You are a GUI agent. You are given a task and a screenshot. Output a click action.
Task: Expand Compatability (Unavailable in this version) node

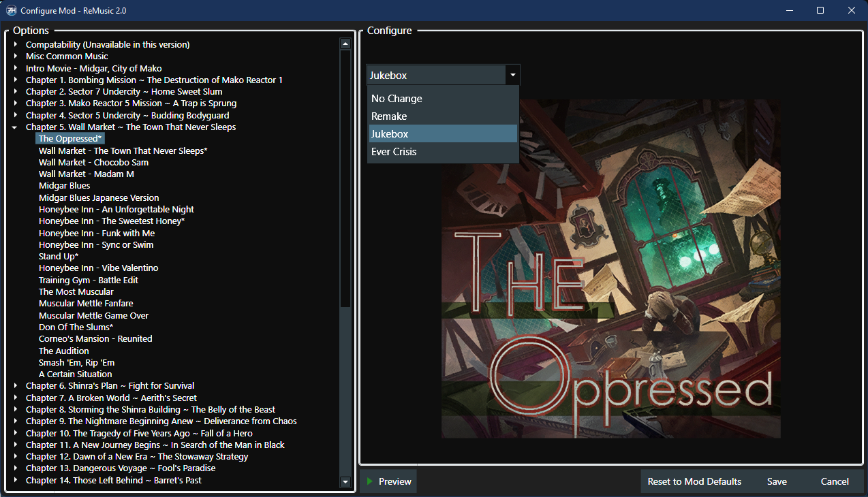[15, 44]
